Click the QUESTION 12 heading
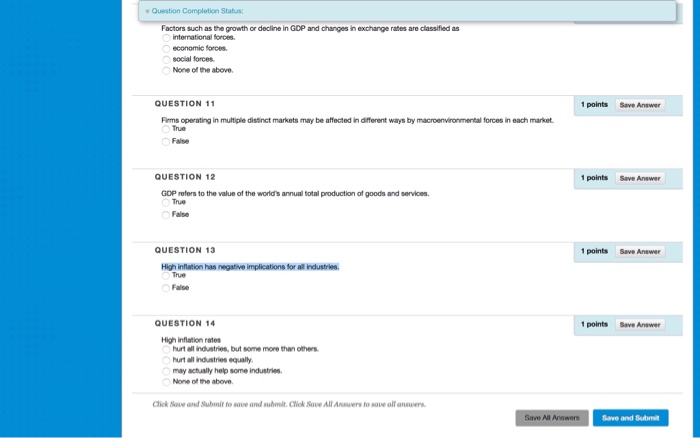 pos(185,177)
